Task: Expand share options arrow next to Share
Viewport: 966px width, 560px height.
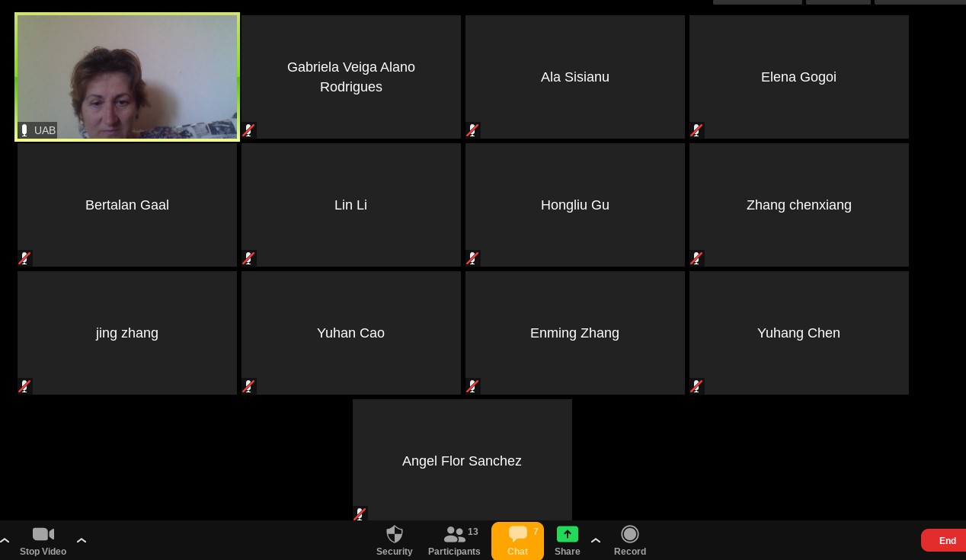Action: tap(596, 540)
